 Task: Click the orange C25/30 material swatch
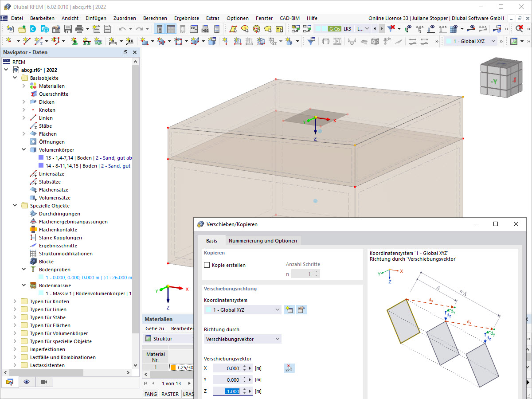173,368
